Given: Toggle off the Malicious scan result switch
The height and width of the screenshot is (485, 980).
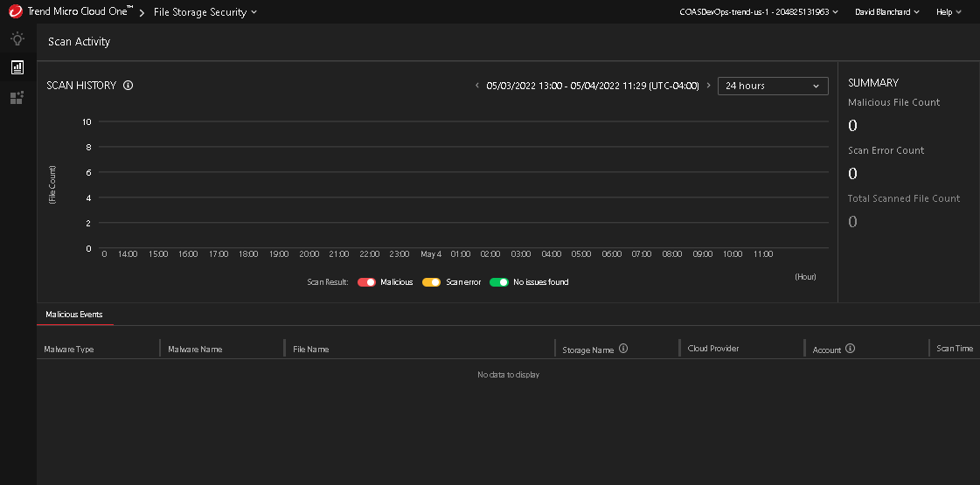Looking at the screenshot, I should pos(366,282).
